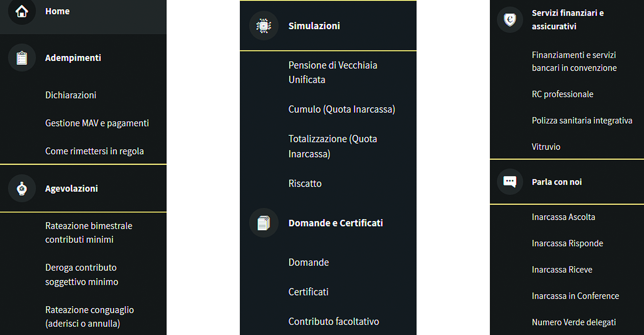644x335 pixels.
Task: Expand the Parla con noi heading
Action: coord(567,182)
